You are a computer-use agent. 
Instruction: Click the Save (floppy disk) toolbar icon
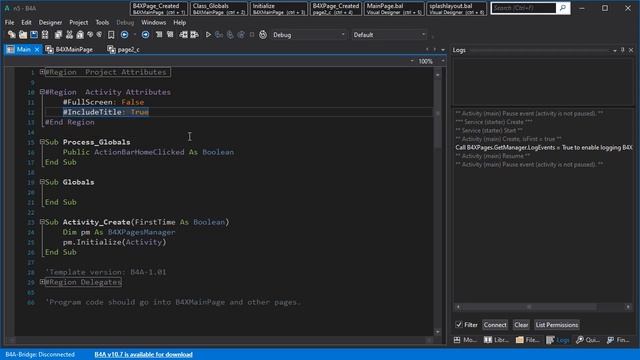coord(34,35)
